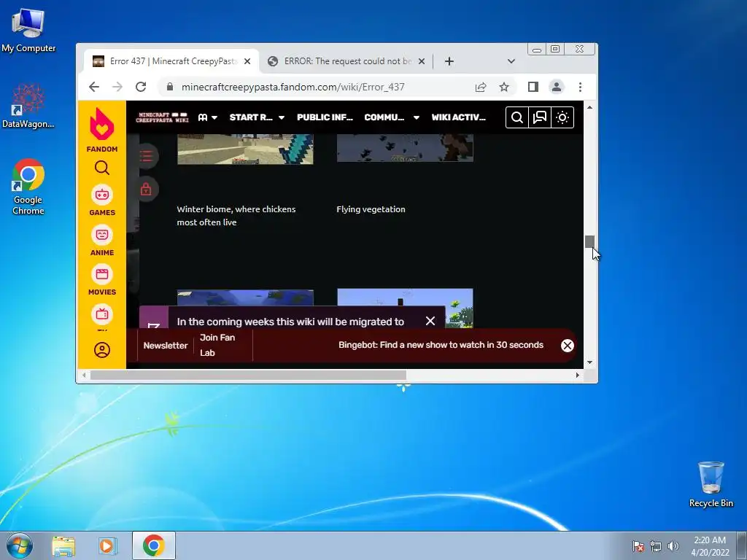Go back with the browser back arrow
This screenshot has width=747, height=560.
pyautogui.click(x=94, y=87)
